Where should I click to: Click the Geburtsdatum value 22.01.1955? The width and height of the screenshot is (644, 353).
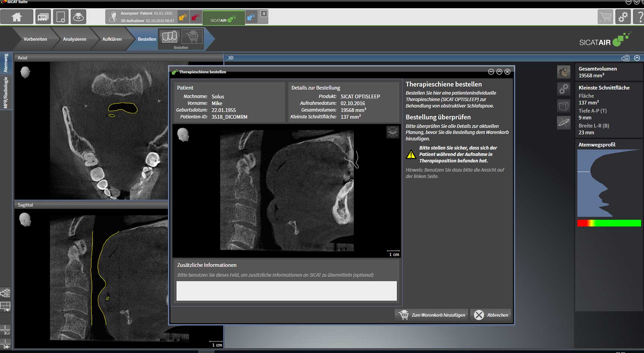[x=224, y=110]
